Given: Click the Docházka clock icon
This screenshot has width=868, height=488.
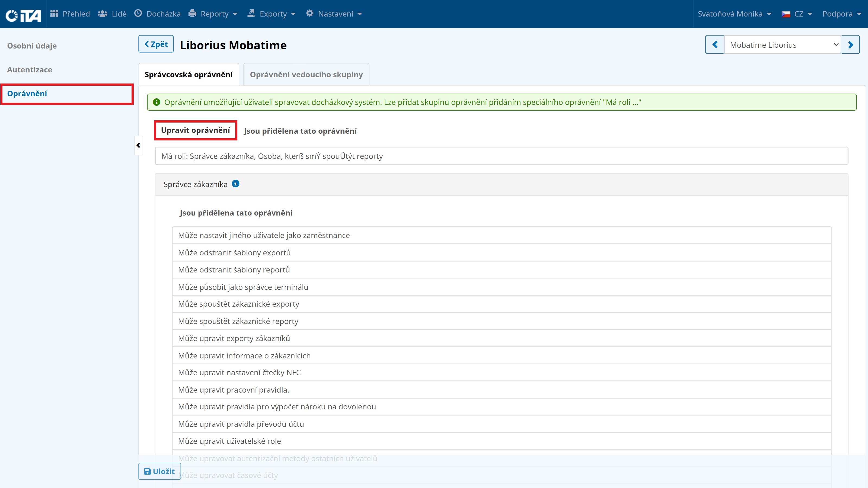Looking at the screenshot, I should (x=138, y=13).
